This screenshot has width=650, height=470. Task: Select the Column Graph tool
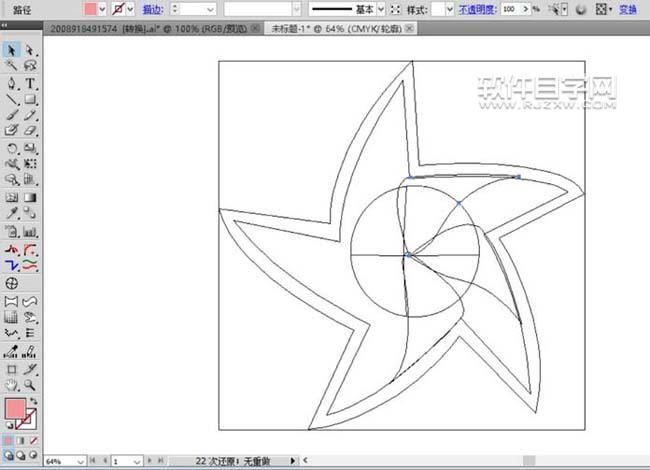pos(29,232)
